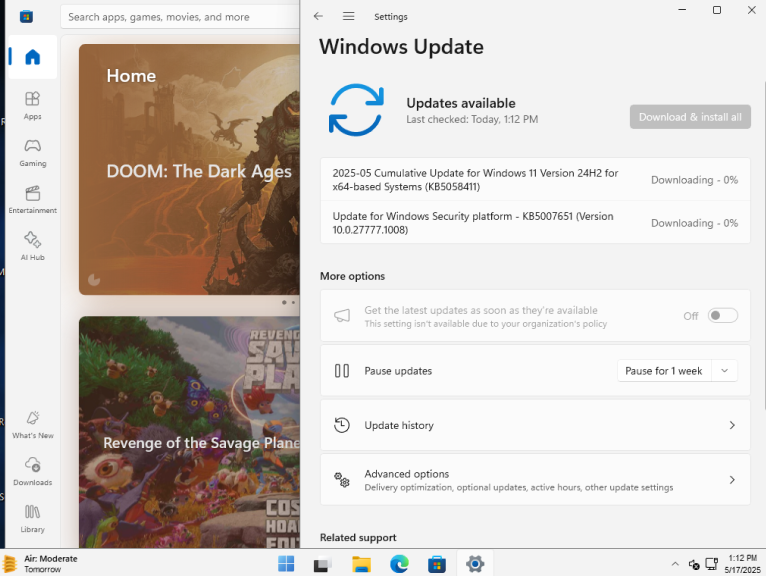Open Task View on taskbar
This screenshot has height=576, width=766.
322,564
